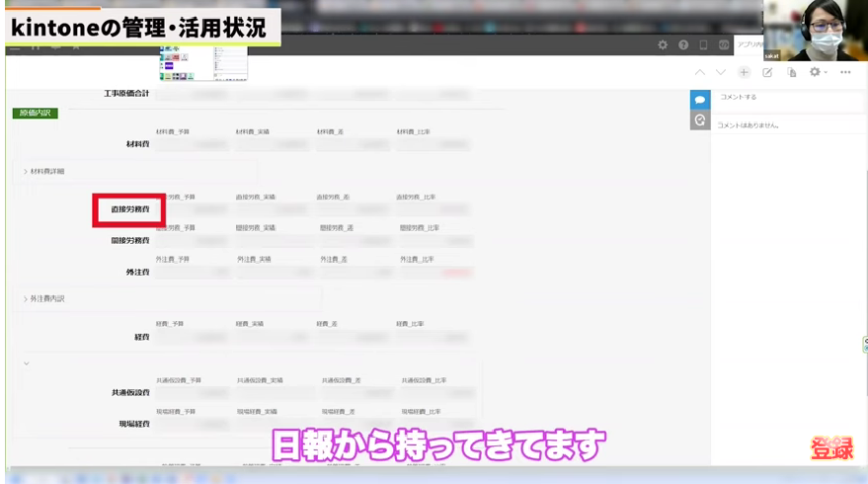Show the comments panel via speech bubble icon
The height and width of the screenshot is (484, 868).
pos(700,100)
